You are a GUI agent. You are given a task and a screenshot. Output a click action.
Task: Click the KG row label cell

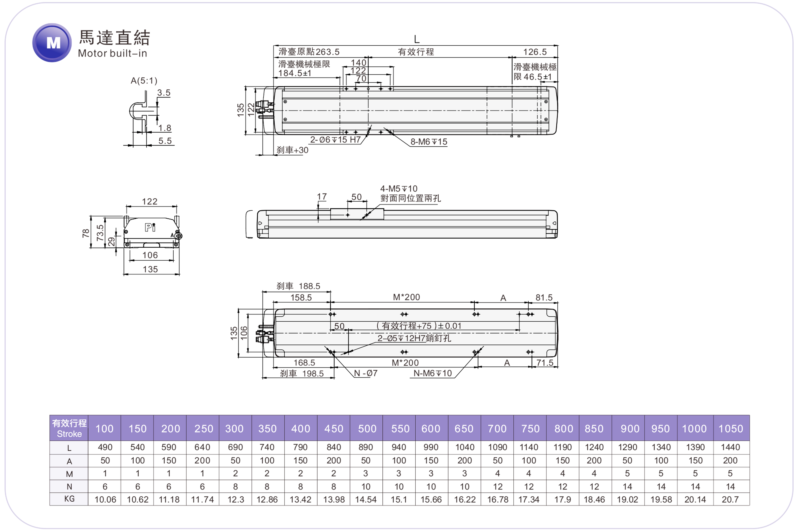coord(69,499)
